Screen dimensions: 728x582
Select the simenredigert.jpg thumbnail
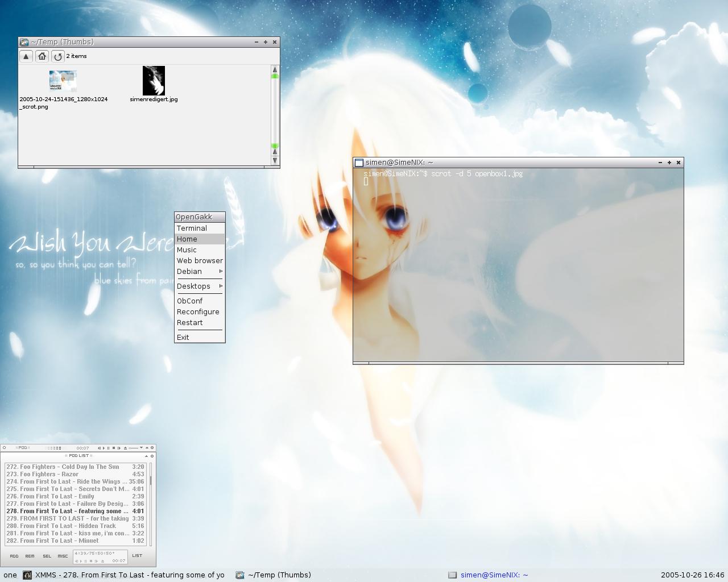coord(154,81)
